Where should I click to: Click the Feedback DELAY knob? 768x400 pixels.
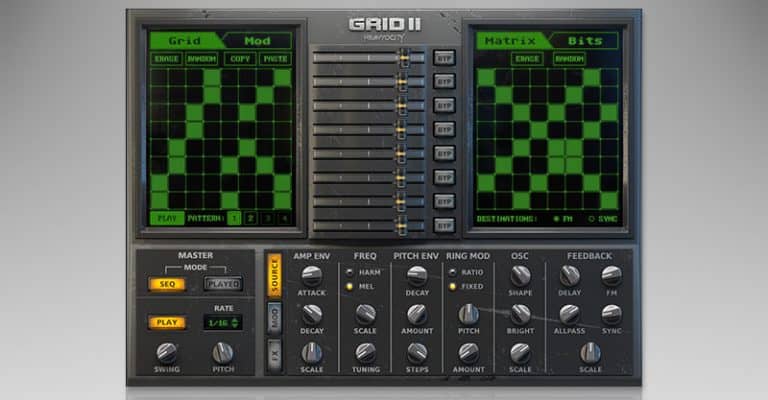tap(570, 276)
